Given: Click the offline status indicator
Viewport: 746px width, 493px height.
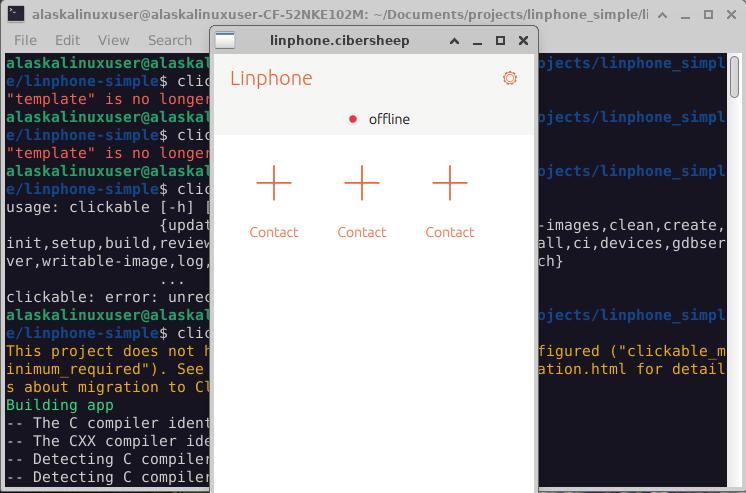Looking at the screenshot, I should [379, 119].
